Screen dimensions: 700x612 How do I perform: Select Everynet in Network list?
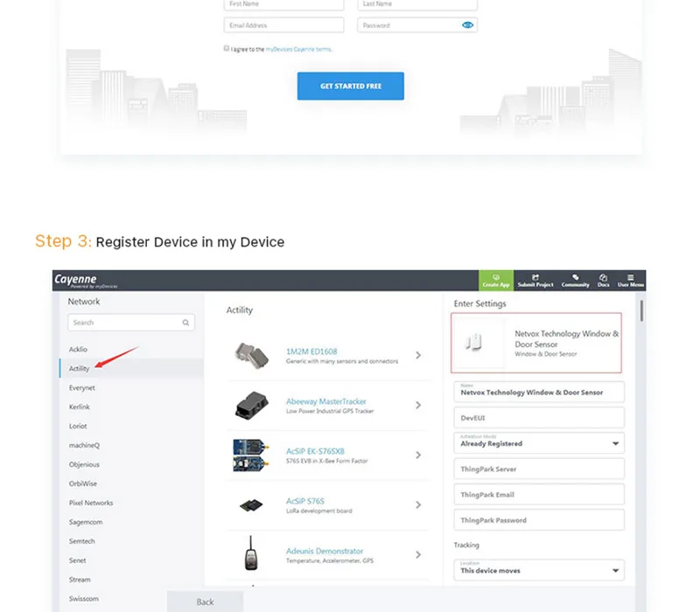[81, 387]
